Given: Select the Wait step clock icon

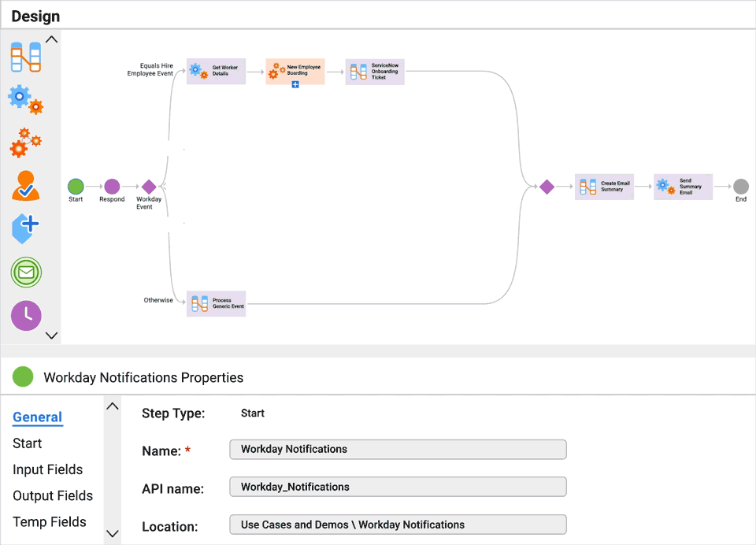Looking at the screenshot, I should pyautogui.click(x=26, y=316).
